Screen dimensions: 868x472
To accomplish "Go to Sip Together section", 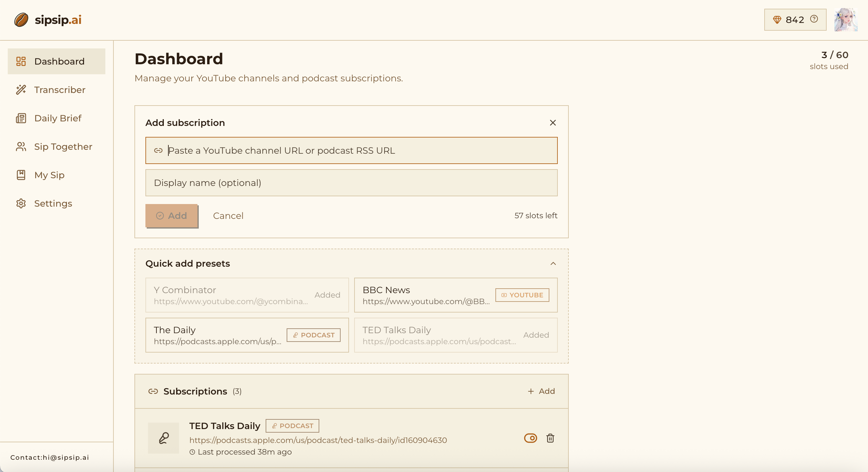I will tap(63, 147).
